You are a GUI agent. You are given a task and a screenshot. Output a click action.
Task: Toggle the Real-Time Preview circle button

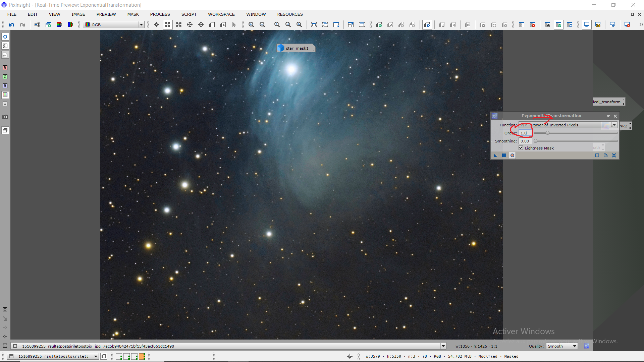coord(512,155)
